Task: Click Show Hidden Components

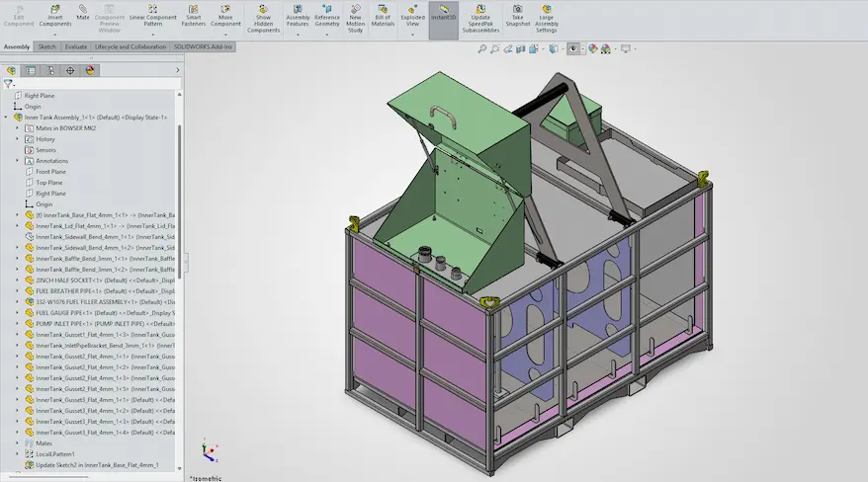Action: [264, 19]
